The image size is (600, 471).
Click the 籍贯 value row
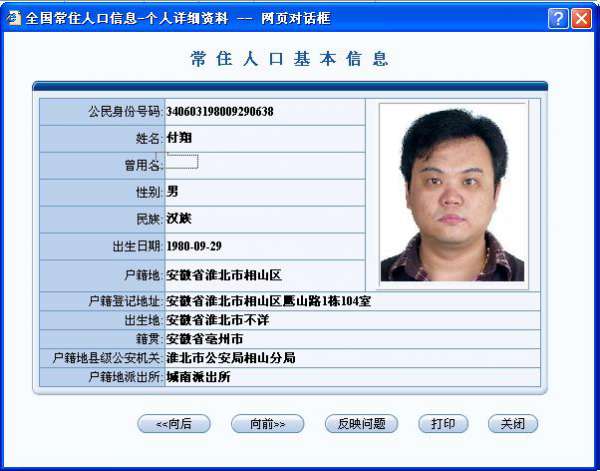point(352,339)
